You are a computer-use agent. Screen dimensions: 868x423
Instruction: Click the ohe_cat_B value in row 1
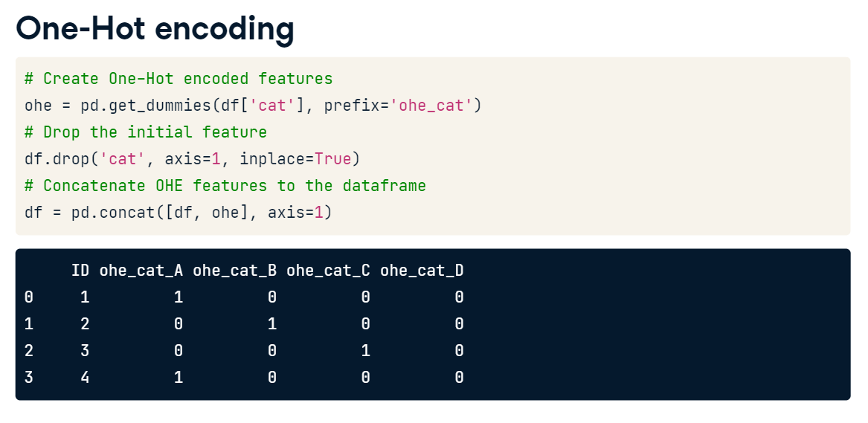click(271, 324)
